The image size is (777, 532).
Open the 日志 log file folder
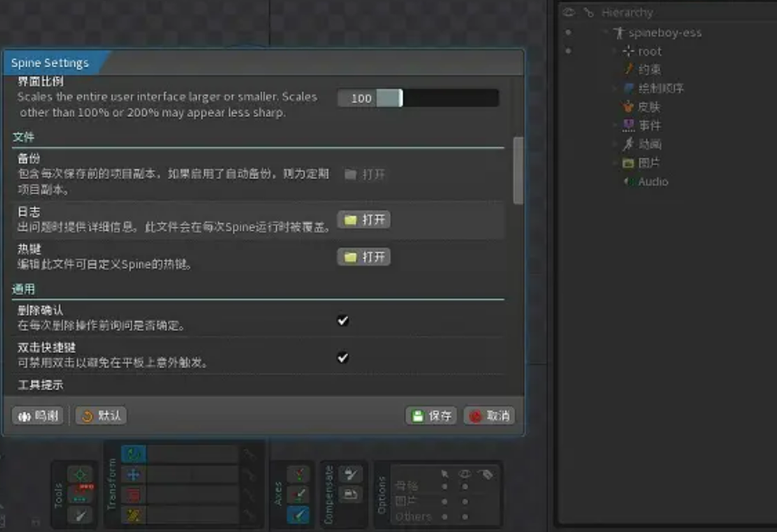[x=364, y=220]
